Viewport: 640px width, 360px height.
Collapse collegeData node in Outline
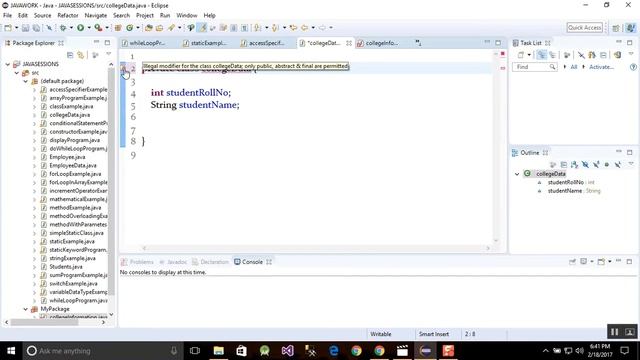pos(517,174)
